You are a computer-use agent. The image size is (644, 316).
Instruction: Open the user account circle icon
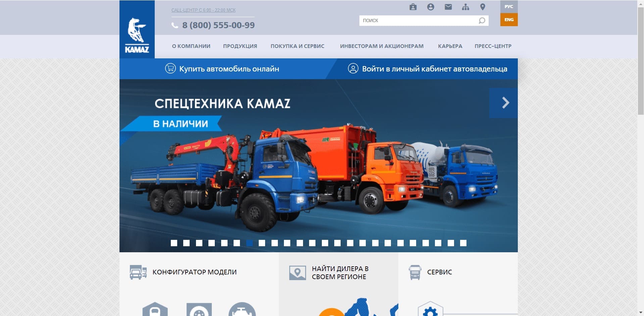[431, 7]
